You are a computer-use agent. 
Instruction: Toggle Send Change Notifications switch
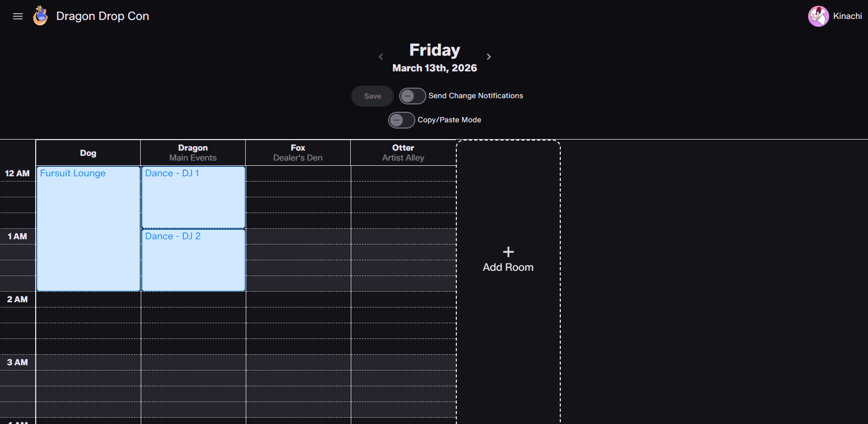pyautogui.click(x=412, y=96)
